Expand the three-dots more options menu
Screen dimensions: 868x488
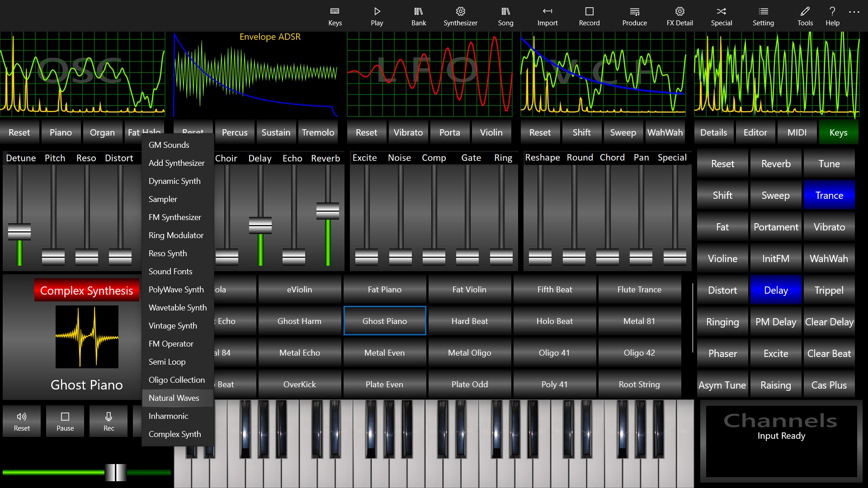pos(854,13)
